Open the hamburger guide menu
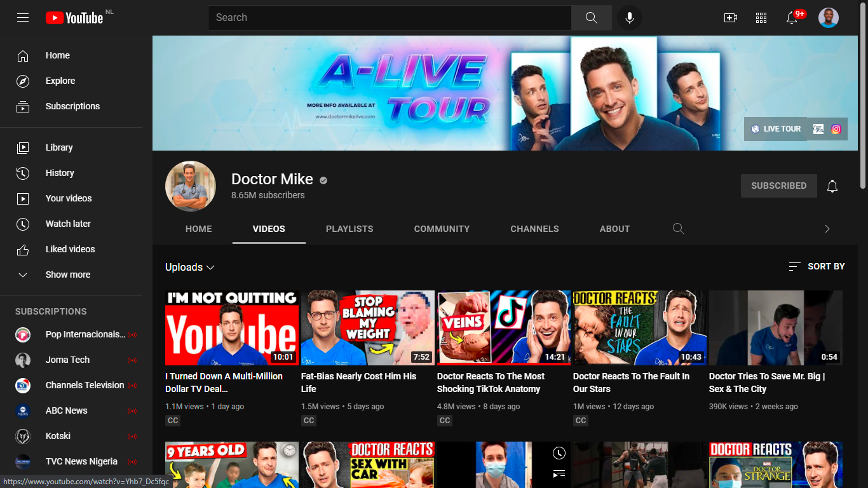The width and height of the screenshot is (868, 488). (x=23, y=18)
